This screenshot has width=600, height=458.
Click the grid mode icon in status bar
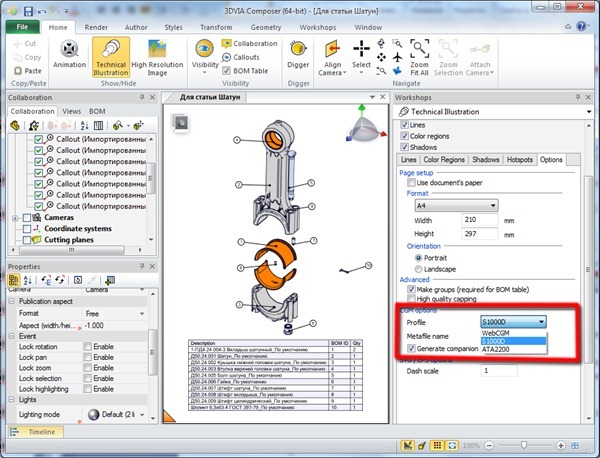(x=437, y=445)
